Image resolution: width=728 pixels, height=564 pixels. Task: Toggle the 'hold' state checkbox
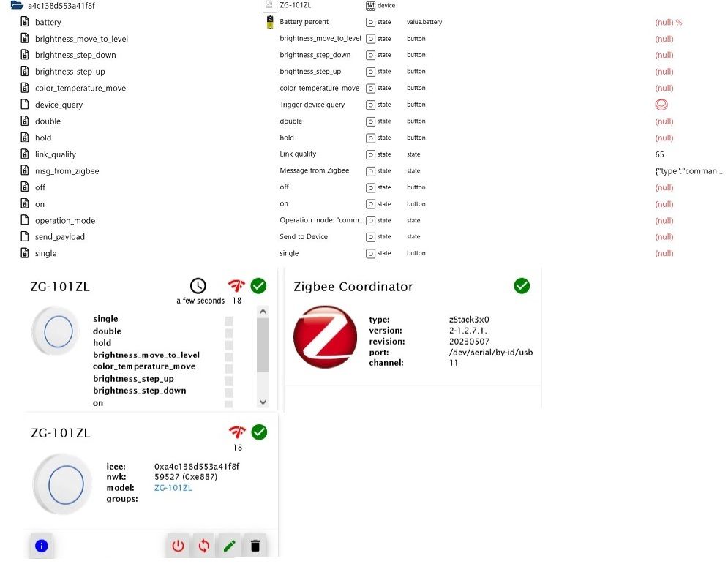pos(228,343)
